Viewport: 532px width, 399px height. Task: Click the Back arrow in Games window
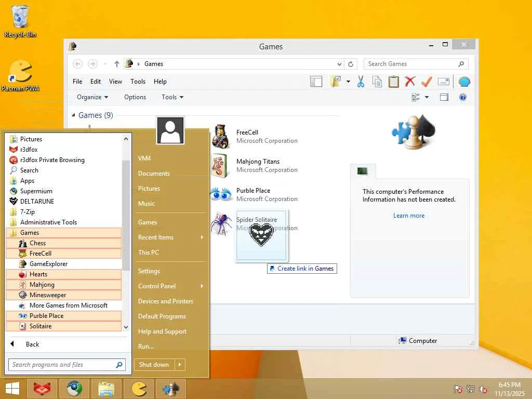pyautogui.click(x=78, y=64)
